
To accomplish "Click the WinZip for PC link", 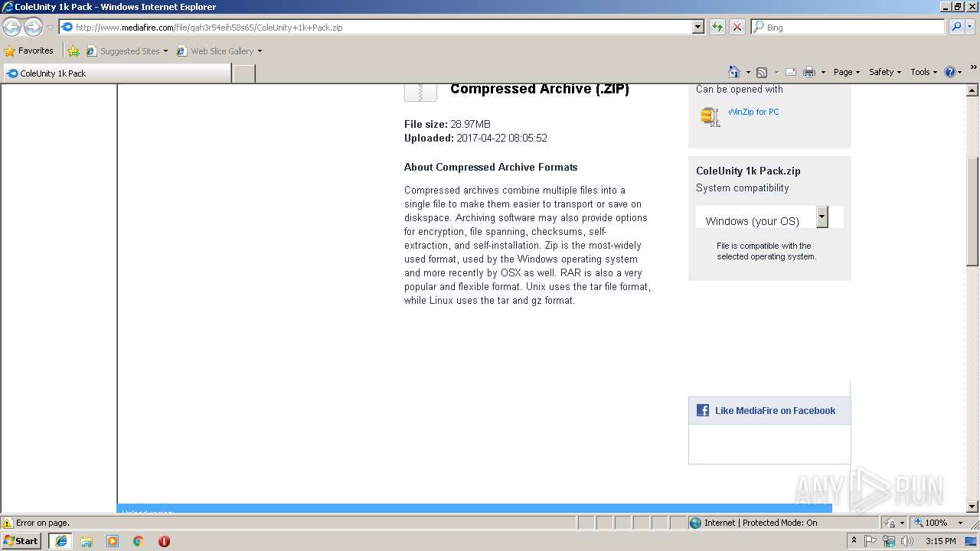I will point(753,112).
